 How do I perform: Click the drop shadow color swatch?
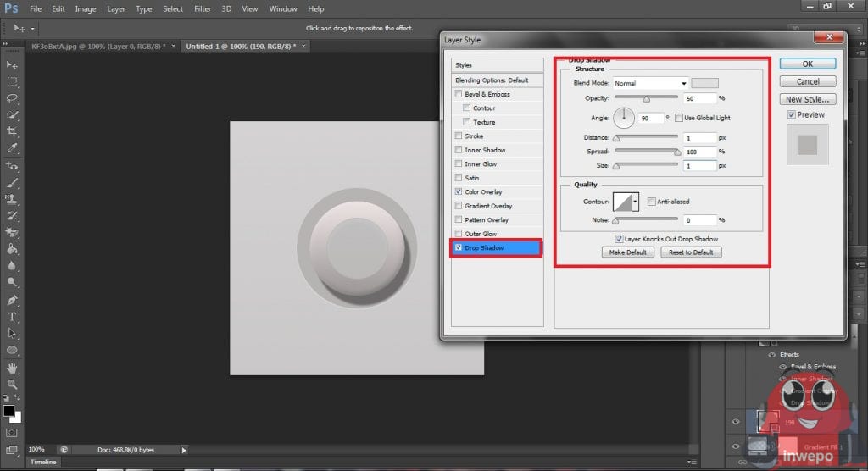[x=704, y=83]
